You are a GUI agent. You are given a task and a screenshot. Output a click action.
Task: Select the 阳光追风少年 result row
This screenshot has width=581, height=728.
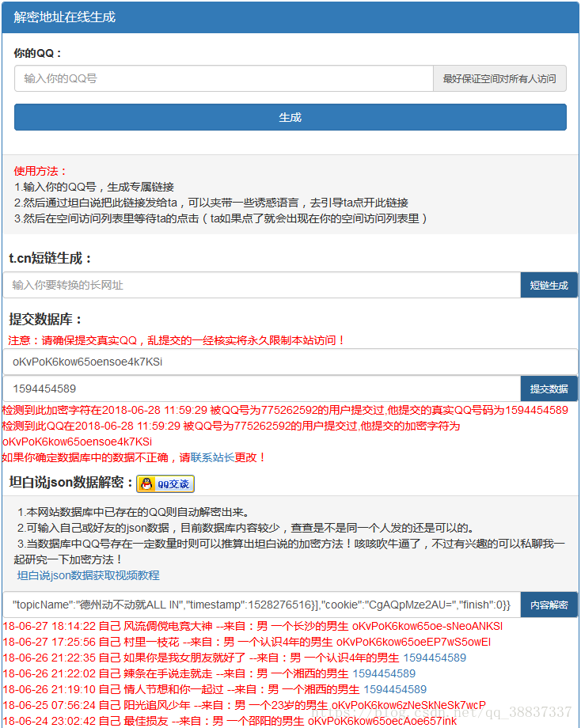click(x=245, y=705)
